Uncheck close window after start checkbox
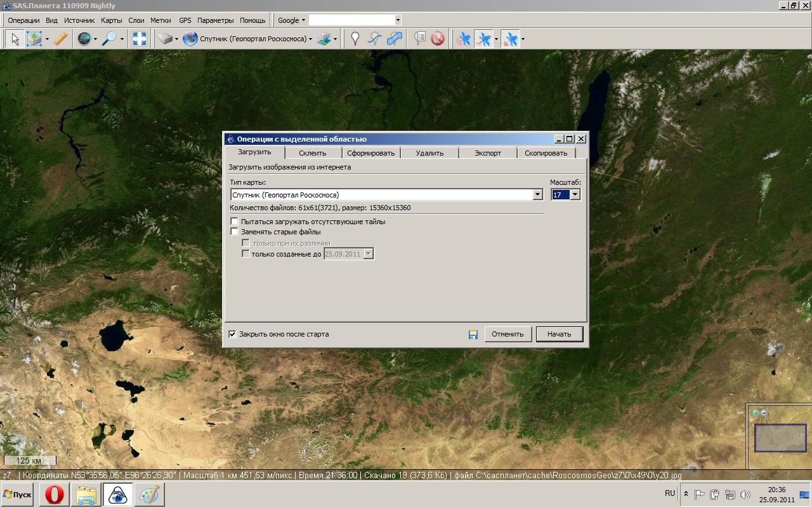Image resolution: width=812 pixels, height=508 pixels. tap(233, 334)
